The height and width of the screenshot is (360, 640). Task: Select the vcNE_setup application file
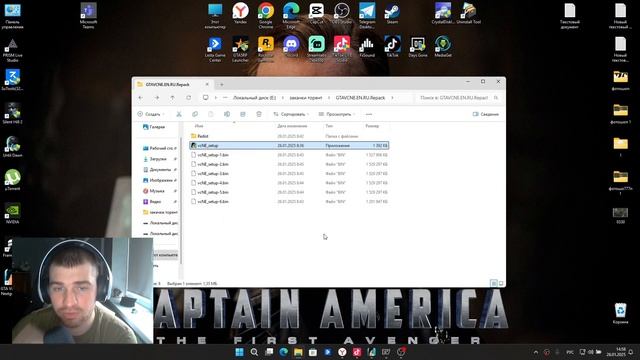(289, 145)
